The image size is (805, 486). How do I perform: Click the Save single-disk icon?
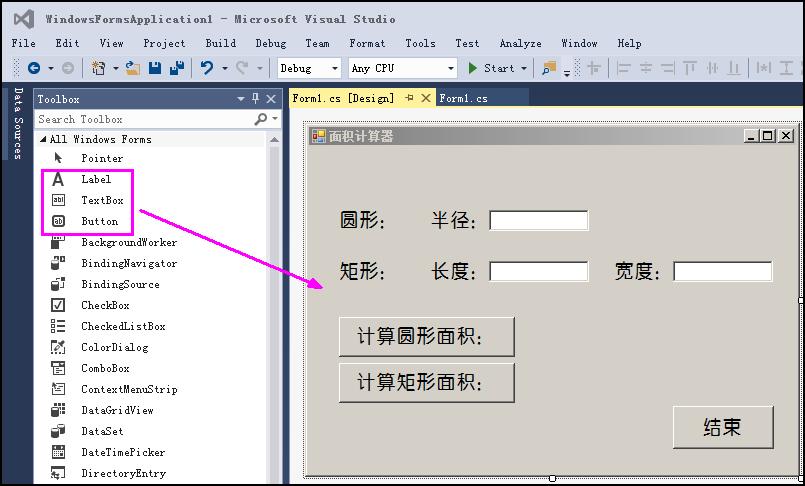click(x=155, y=68)
